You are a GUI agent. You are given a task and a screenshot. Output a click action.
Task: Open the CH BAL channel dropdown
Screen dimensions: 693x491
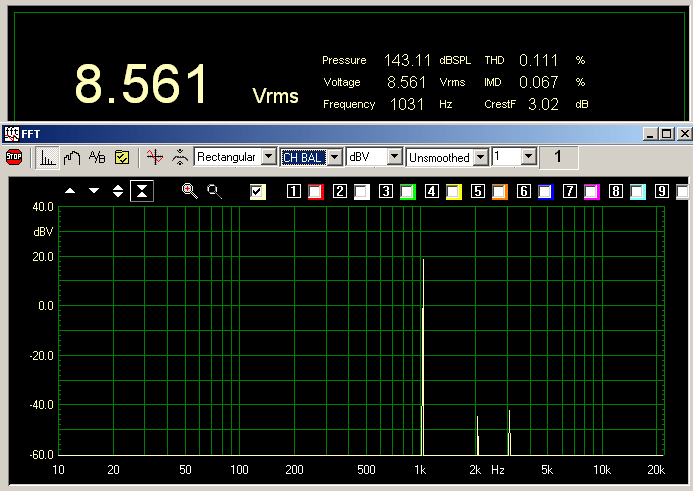click(x=335, y=157)
